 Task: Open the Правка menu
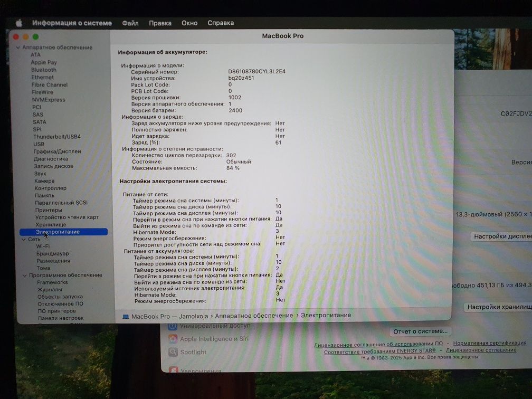point(160,23)
